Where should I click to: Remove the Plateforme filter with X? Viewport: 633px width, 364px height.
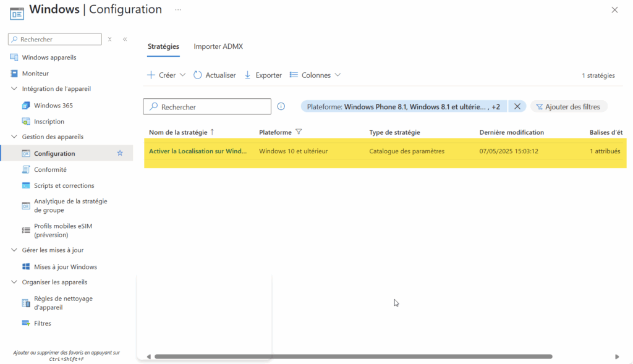tap(517, 106)
